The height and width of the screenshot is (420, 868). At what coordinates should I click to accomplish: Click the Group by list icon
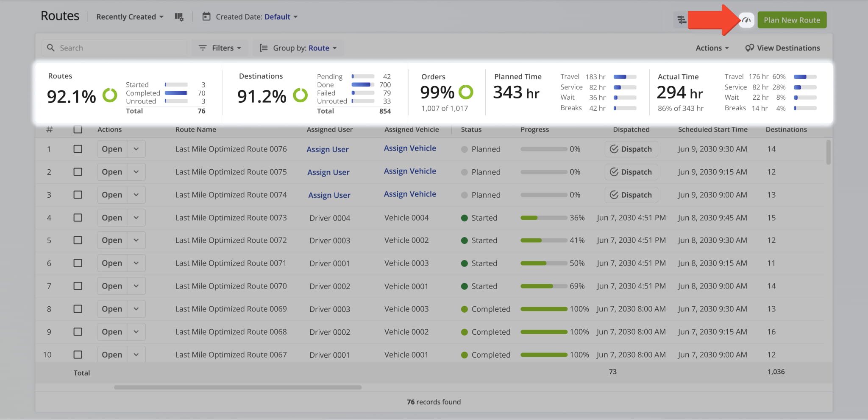point(264,48)
